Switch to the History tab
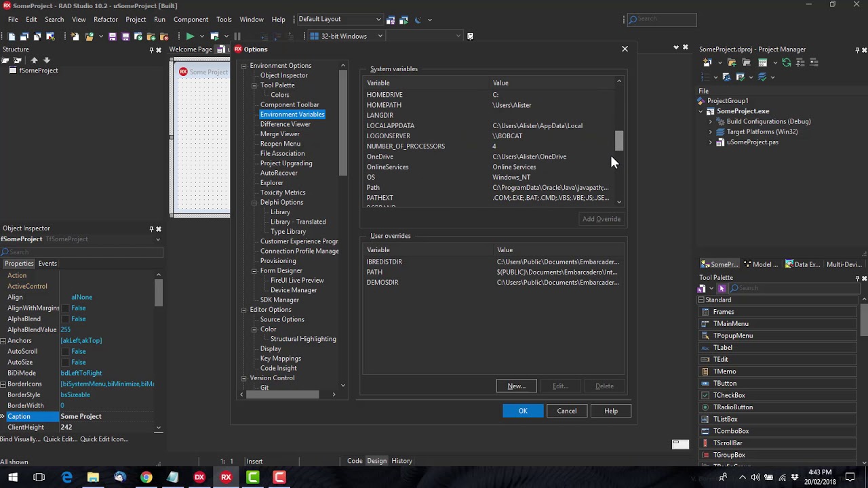The width and height of the screenshot is (868, 488). click(x=401, y=461)
